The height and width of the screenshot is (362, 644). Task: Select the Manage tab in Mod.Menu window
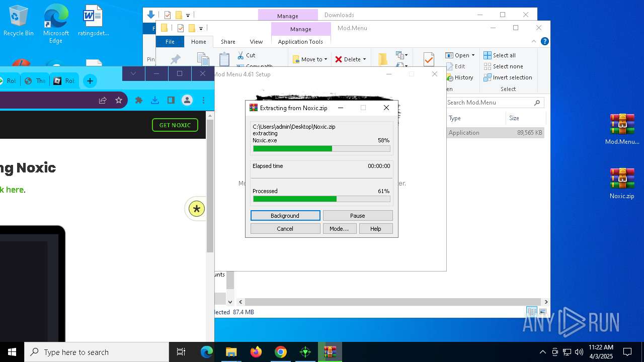(301, 29)
